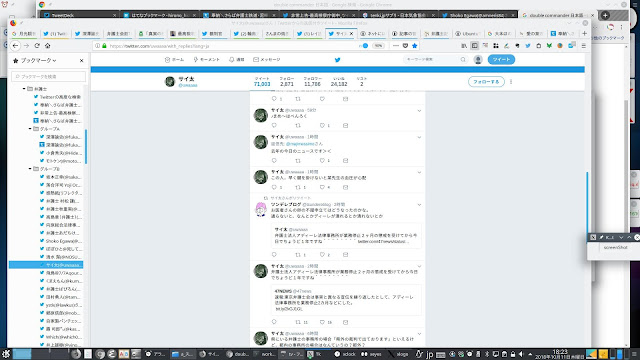Viewport: 640px width, 360px height.
Task: Click the Firefox address bar URL
Action: (x=159, y=46)
